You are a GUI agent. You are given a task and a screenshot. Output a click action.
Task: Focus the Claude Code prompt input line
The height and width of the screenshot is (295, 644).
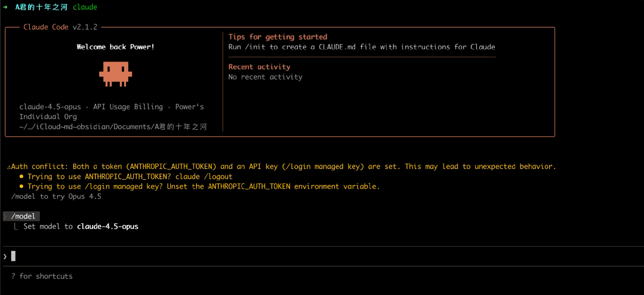(x=322, y=256)
